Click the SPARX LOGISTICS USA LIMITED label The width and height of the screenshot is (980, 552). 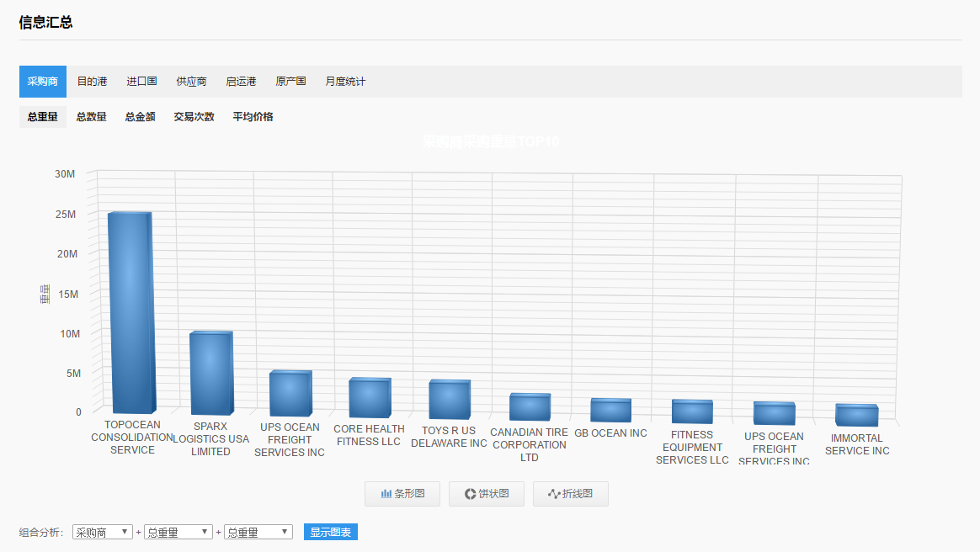click(x=210, y=439)
